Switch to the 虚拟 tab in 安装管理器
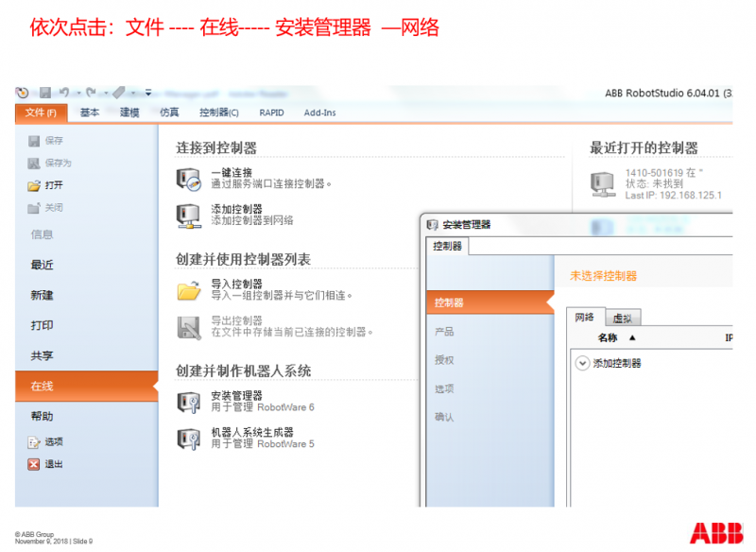Screen dimensions: 756x552 click(x=623, y=319)
